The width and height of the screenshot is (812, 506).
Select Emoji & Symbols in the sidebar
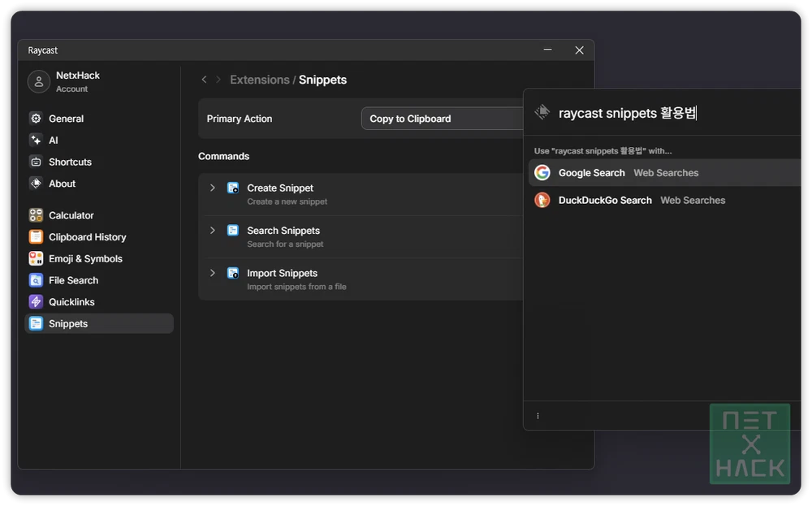(x=99, y=259)
